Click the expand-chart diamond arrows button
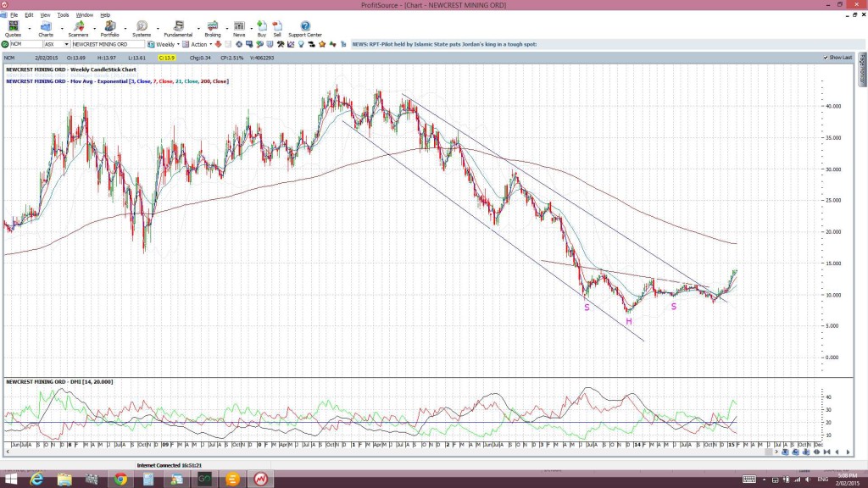868x488 pixels. coord(816,452)
